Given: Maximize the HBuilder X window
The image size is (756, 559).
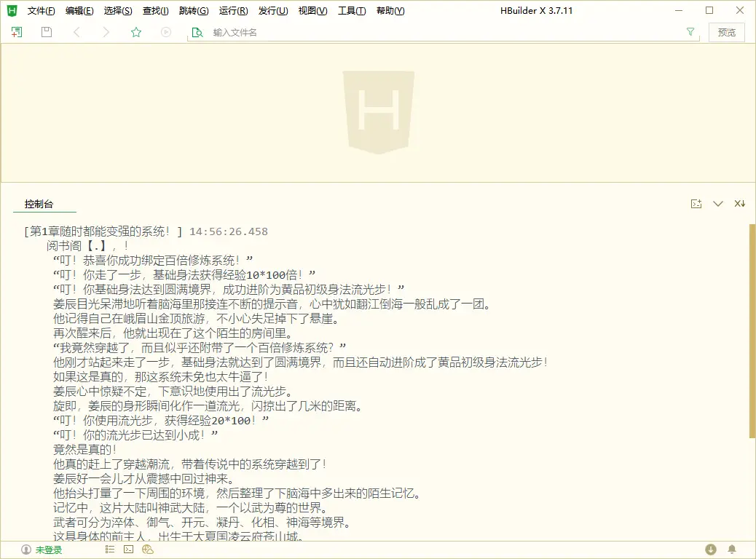Looking at the screenshot, I should 709,10.
